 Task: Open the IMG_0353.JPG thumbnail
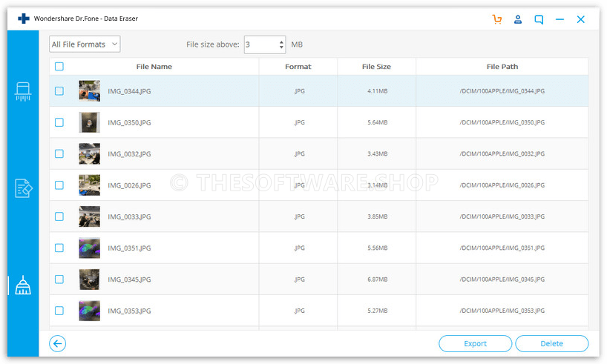(x=90, y=310)
